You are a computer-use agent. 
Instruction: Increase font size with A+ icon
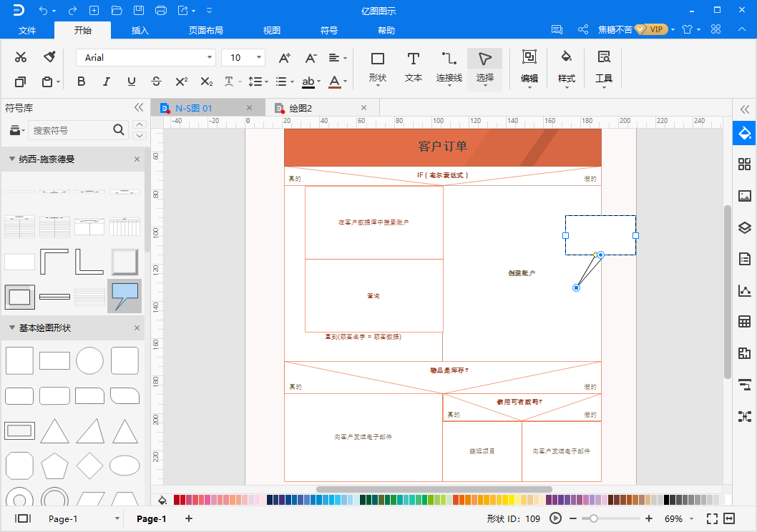[285, 58]
